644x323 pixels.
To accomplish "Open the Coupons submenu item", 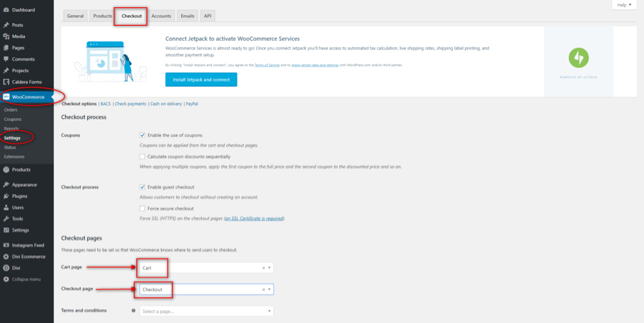I will (12, 119).
